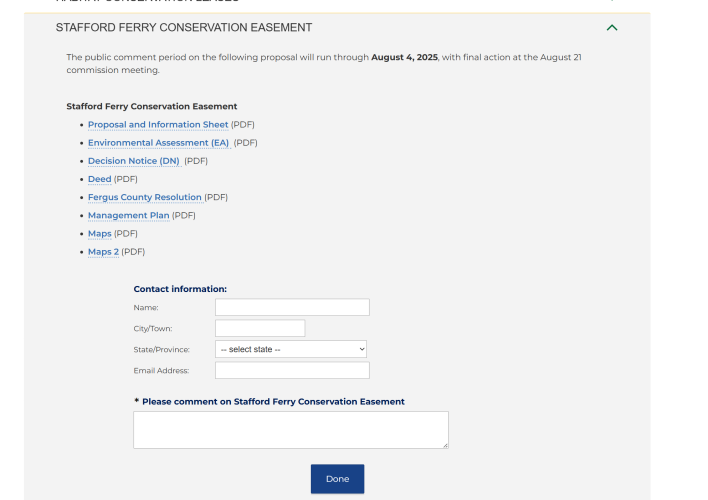Open the Fergus County Resolution link

pos(145,197)
